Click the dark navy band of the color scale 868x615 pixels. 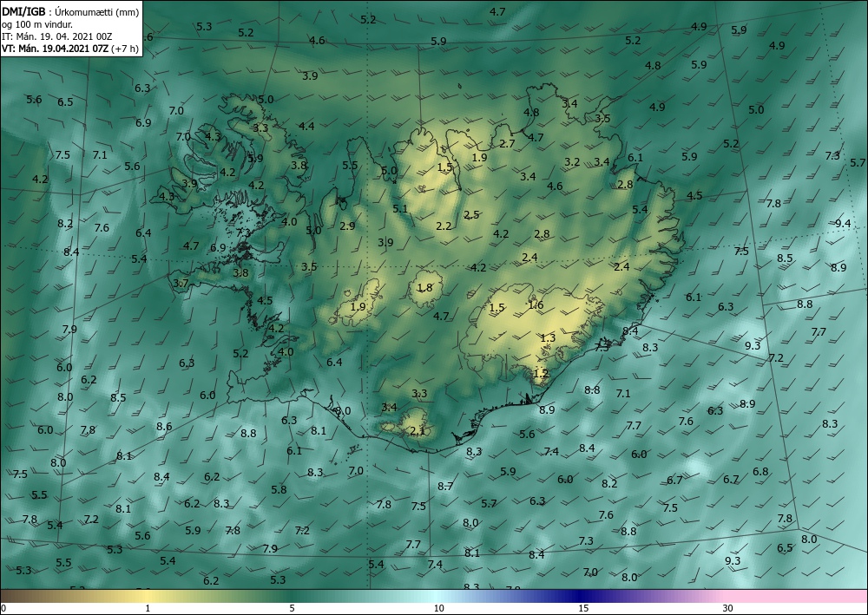point(578,596)
